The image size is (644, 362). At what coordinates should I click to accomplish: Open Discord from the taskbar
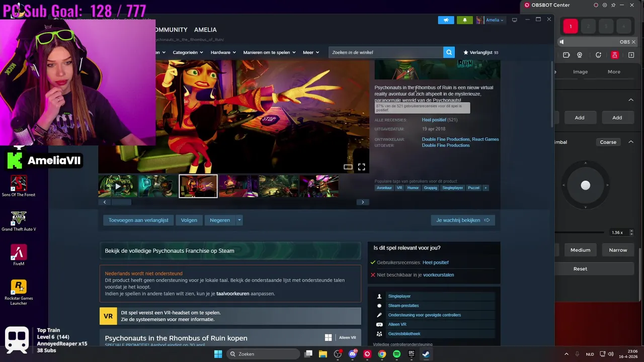[x=353, y=354]
